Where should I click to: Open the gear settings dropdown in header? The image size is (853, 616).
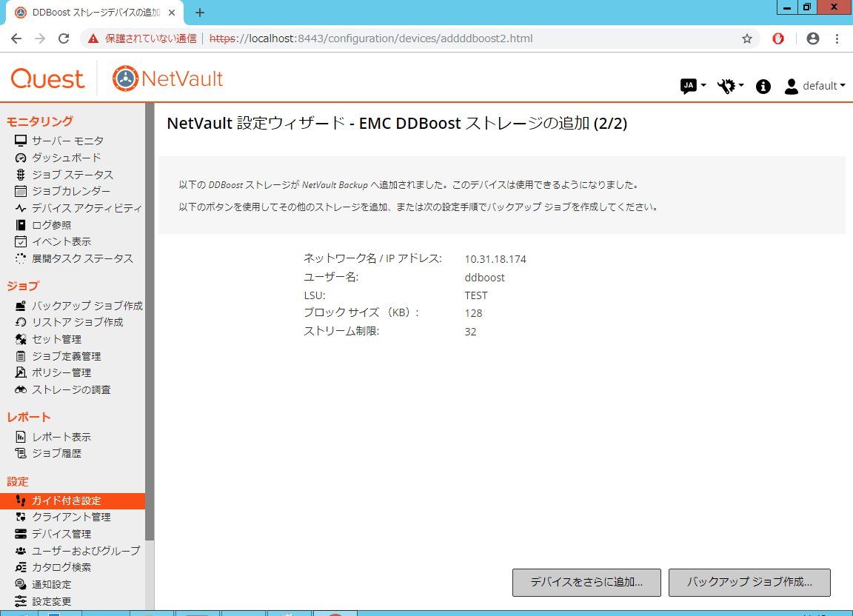(x=730, y=86)
